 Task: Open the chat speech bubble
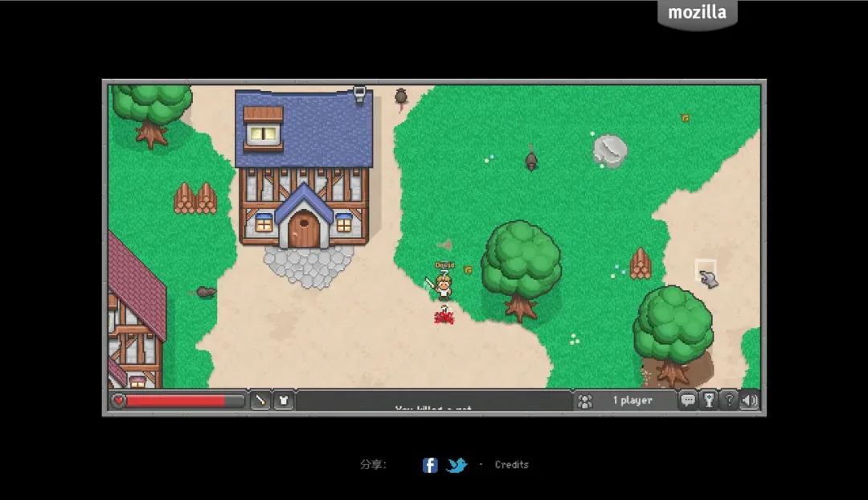[688, 400]
